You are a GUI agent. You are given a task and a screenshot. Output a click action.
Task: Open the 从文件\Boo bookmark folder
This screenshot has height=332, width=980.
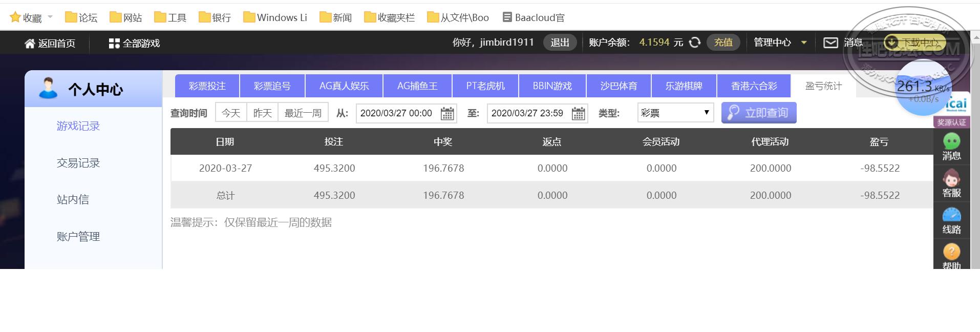coord(458,17)
